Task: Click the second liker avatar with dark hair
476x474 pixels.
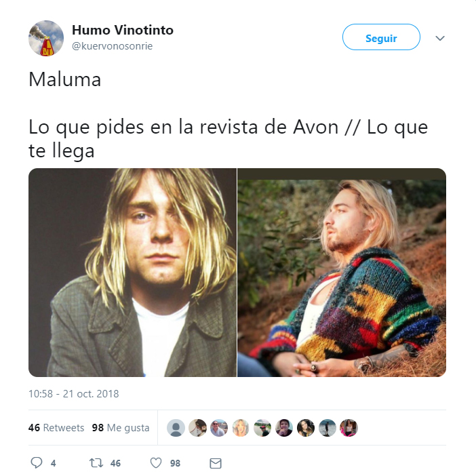Action: pyautogui.click(x=197, y=428)
